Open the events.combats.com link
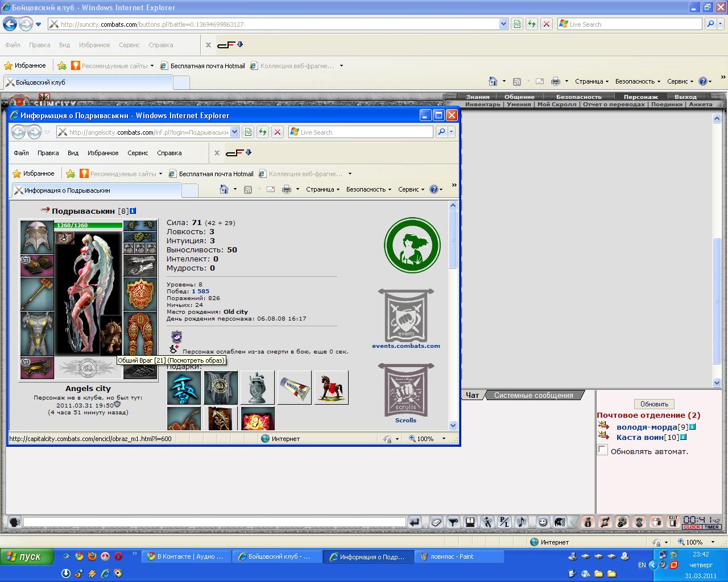Viewport: 728px width, 582px height. [x=406, y=346]
